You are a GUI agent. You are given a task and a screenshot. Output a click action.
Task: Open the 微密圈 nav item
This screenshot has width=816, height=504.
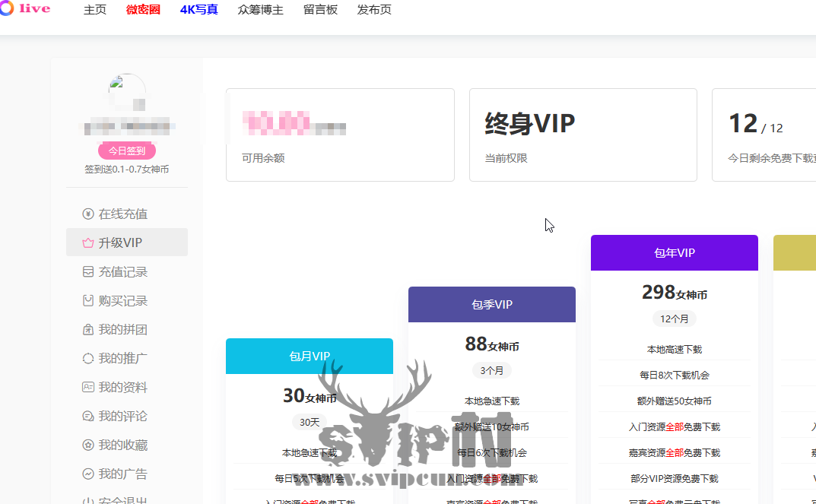pos(143,10)
